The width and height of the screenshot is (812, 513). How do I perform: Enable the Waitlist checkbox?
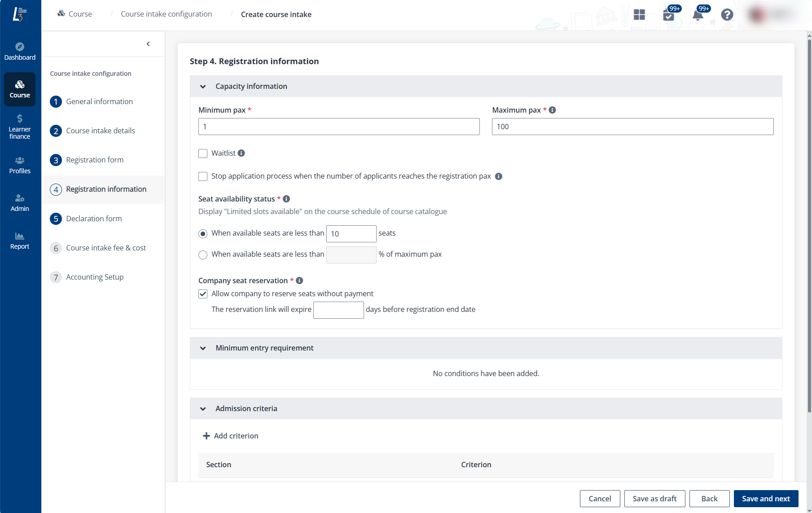(203, 153)
